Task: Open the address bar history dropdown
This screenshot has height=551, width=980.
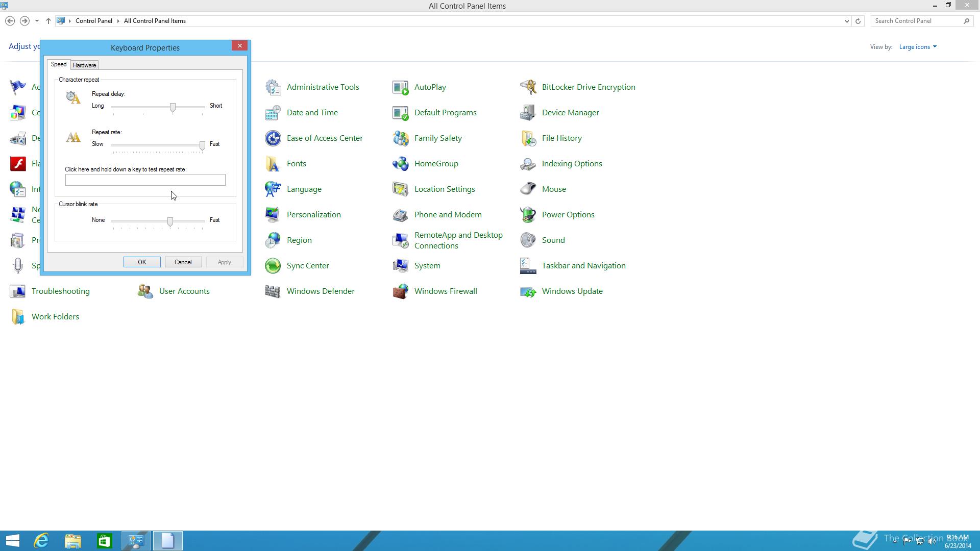Action: (847, 21)
